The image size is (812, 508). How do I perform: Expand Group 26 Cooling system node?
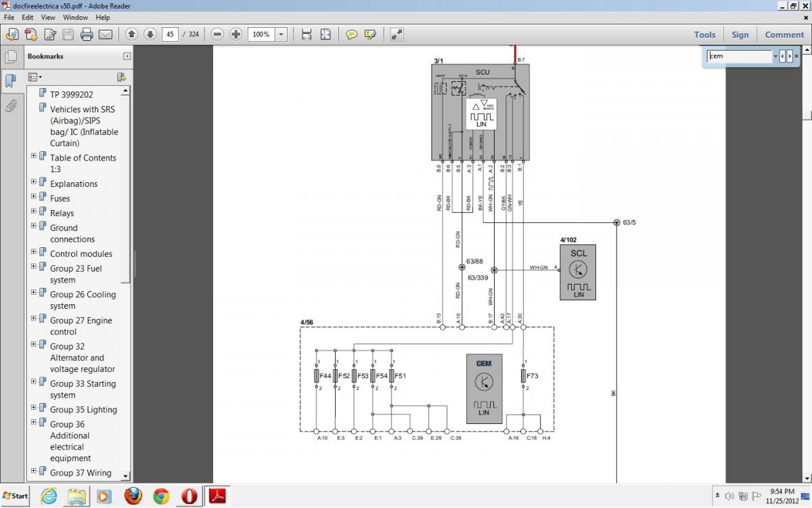pos(34,292)
